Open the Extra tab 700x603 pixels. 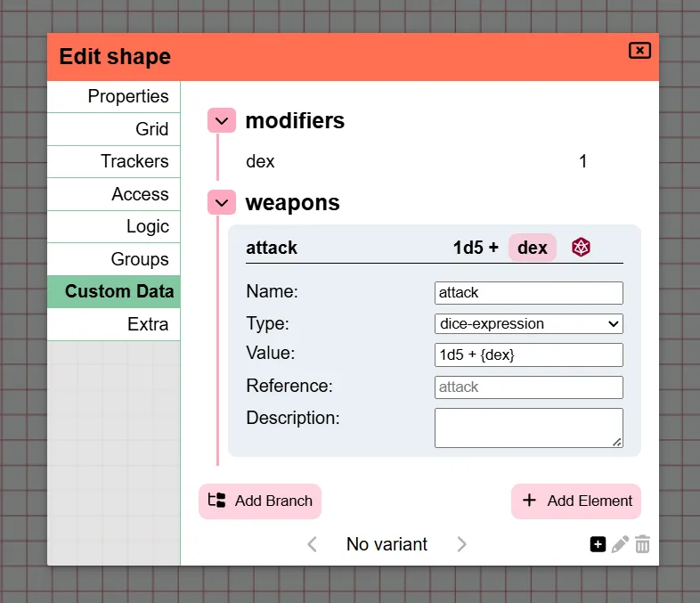[114, 324]
